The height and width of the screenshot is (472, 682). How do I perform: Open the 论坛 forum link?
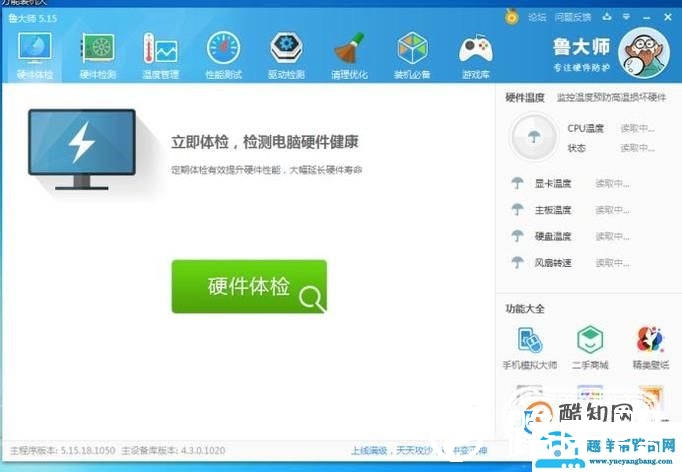[x=537, y=17]
